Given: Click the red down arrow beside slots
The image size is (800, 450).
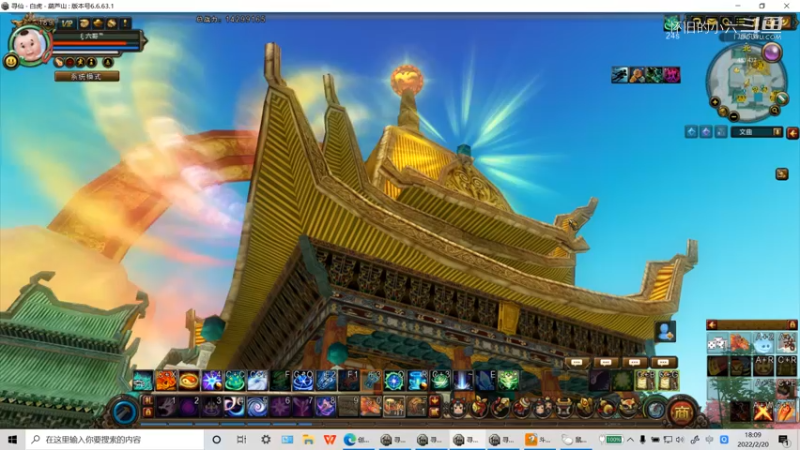Looking at the screenshot, I should pyautogui.click(x=435, y=401).
